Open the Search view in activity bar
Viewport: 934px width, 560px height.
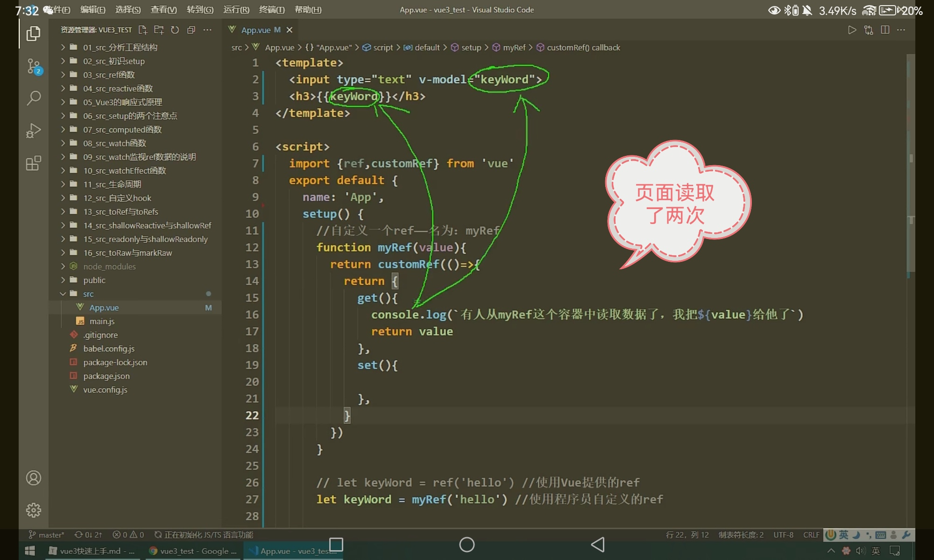coord(34,98)
